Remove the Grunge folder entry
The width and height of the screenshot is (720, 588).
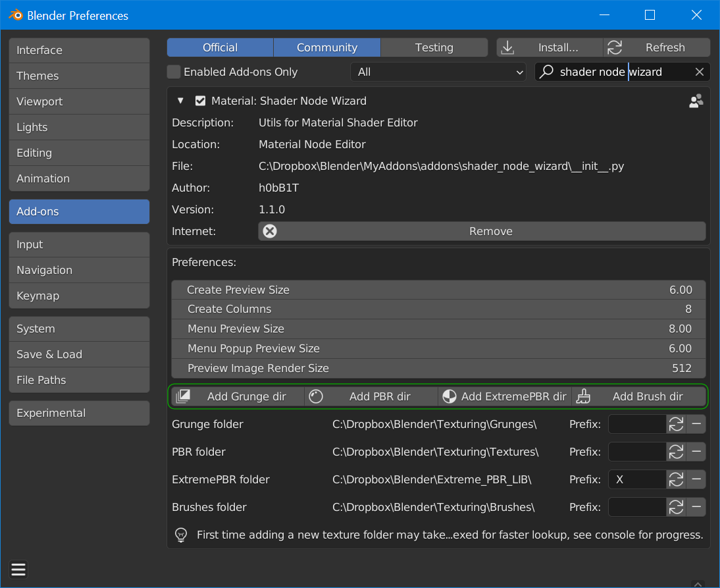[696, 424]
